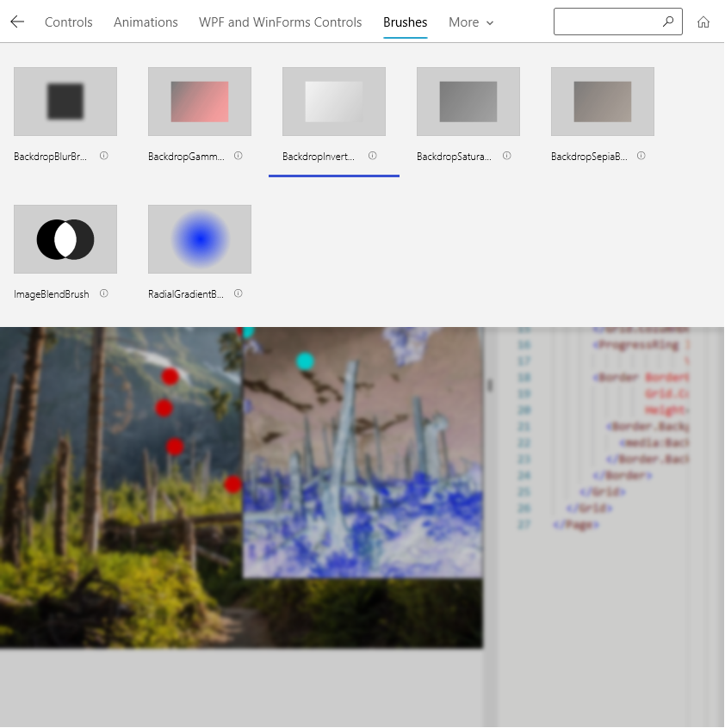
Task: Open the BackdropBlurBrush sample thumbnail
Action: pos(65,102)
